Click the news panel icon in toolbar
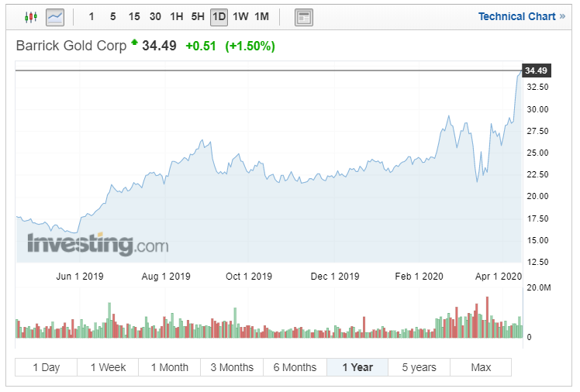Screen dimensions: 580x392 pos(304,16)
